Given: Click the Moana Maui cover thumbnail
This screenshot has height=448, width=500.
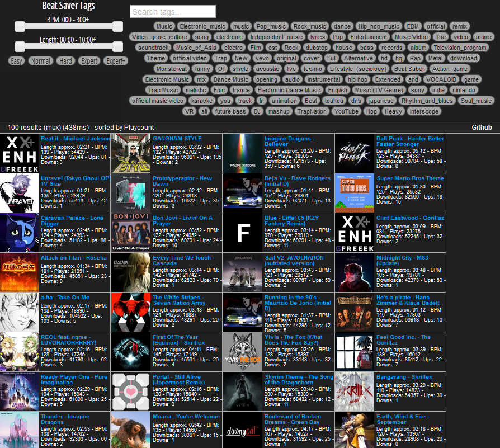Looking at the screenshot, I should pyautogui.click(x=131, y=430).
